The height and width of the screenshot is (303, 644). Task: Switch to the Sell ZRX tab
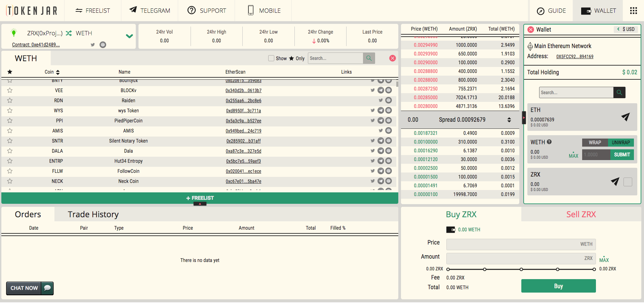[x=581, y=214]
